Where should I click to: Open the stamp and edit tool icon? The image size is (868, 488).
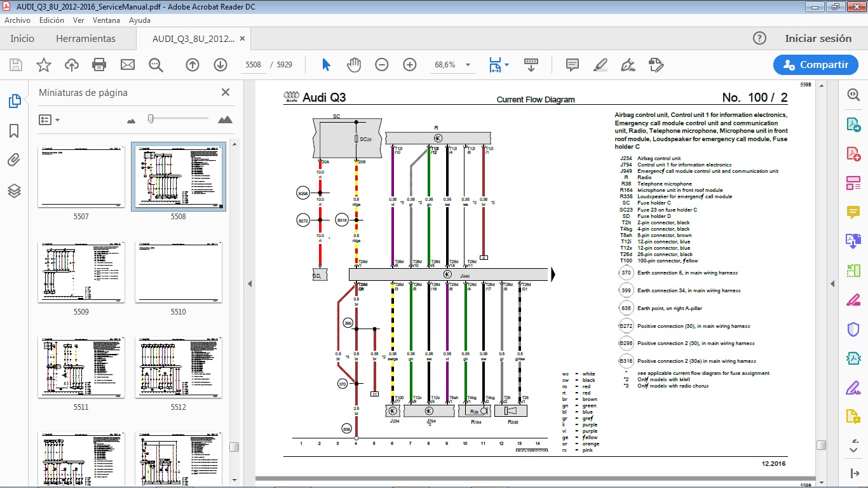tap(656, 65)
